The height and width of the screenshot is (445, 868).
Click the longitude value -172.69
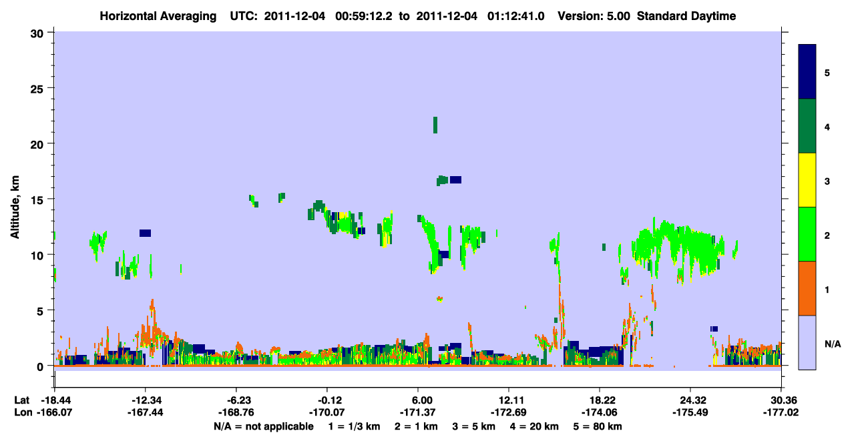coord(509,412)
